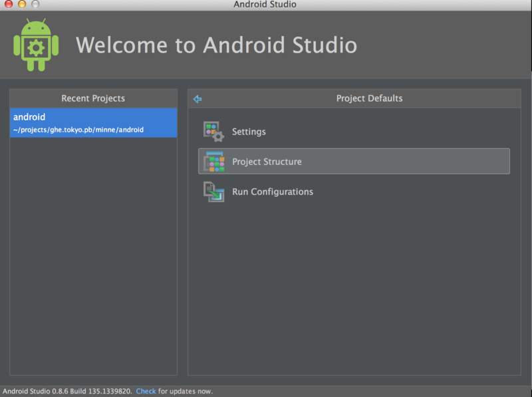Image resolution: width=532 pixels, height=397 pixels.
Task: Click the Run Configurations icon
Action: 213,192
